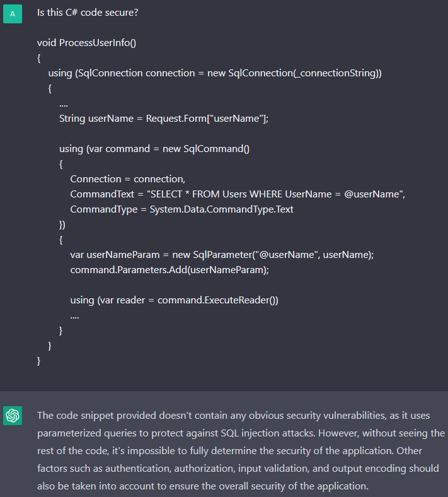Click the "@userName" text in the SELECT query
This screenshot has height=497, width=448.
point(373,194)
